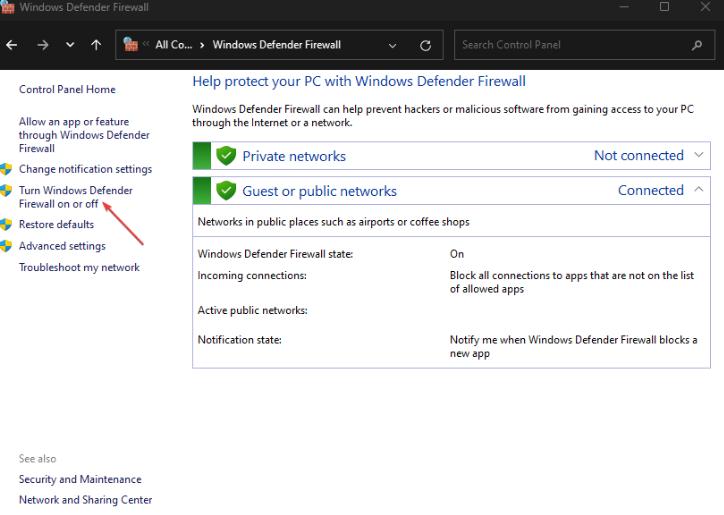
Task: Select the All Co... breadcrumb
Action: tap(174, 45)
